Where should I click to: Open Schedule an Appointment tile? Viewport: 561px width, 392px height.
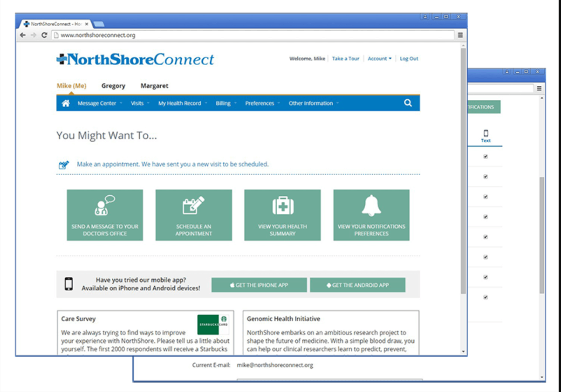click(194, 215)
